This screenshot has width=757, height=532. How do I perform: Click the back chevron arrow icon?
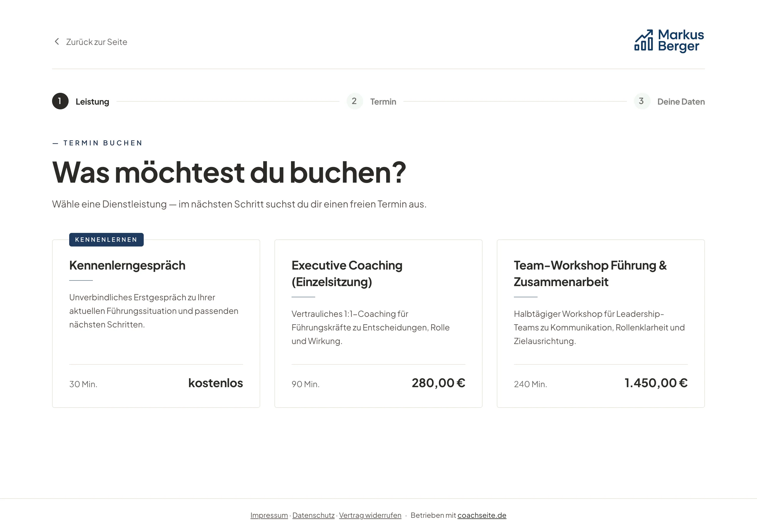tap(57, 42)
